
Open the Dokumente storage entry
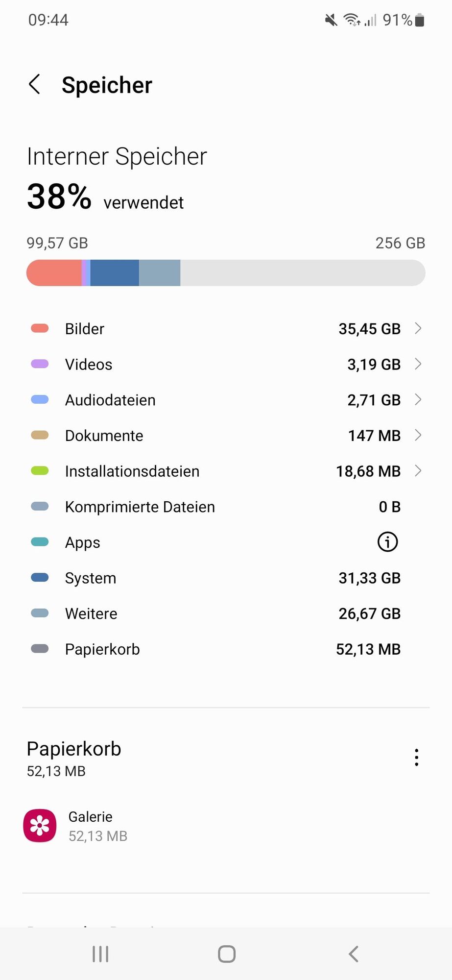pyautogui.click(x=226, y=436)
